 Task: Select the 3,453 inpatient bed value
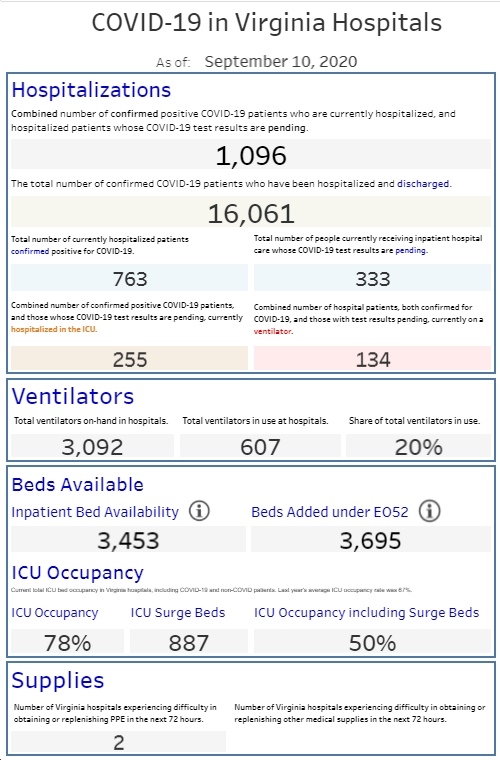click(x=128, y=539)
